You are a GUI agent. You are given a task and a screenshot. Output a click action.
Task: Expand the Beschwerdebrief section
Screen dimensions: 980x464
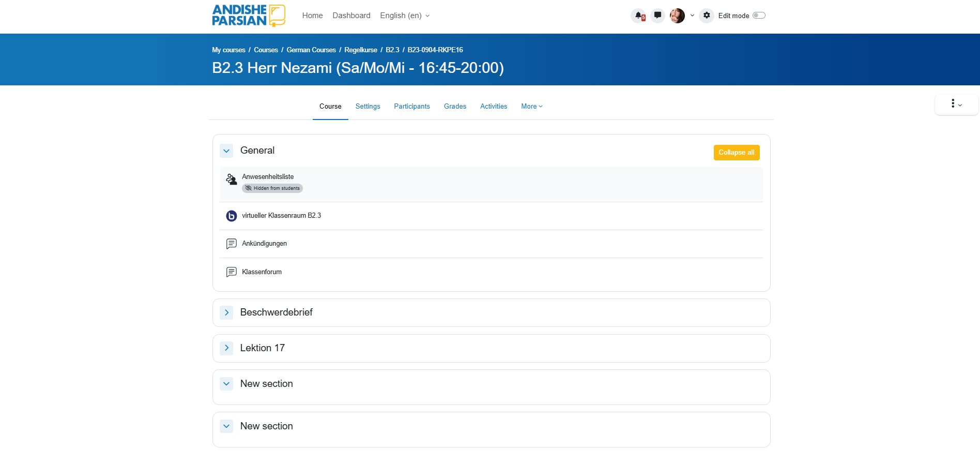pyautogui.click(x=226, y=312)
